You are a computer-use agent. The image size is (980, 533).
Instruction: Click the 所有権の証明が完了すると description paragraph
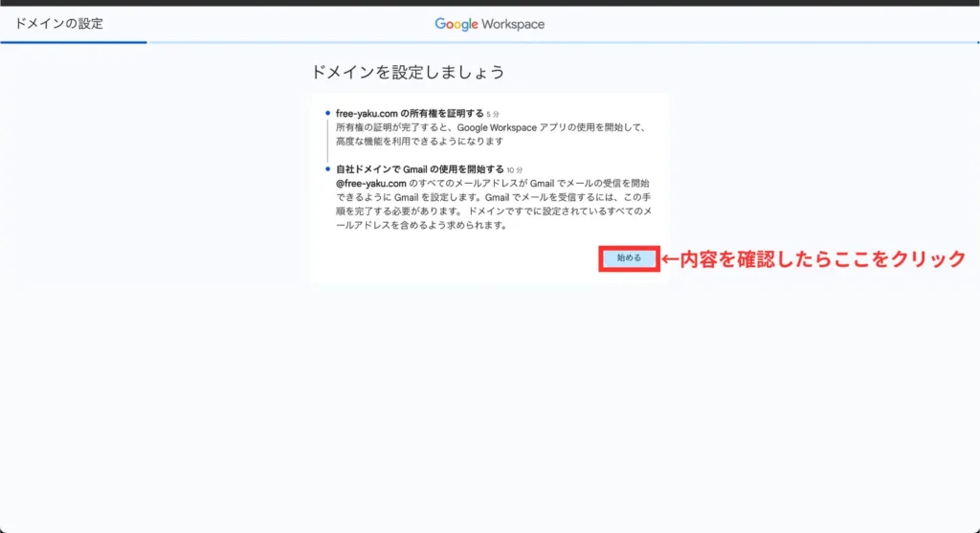490,134
